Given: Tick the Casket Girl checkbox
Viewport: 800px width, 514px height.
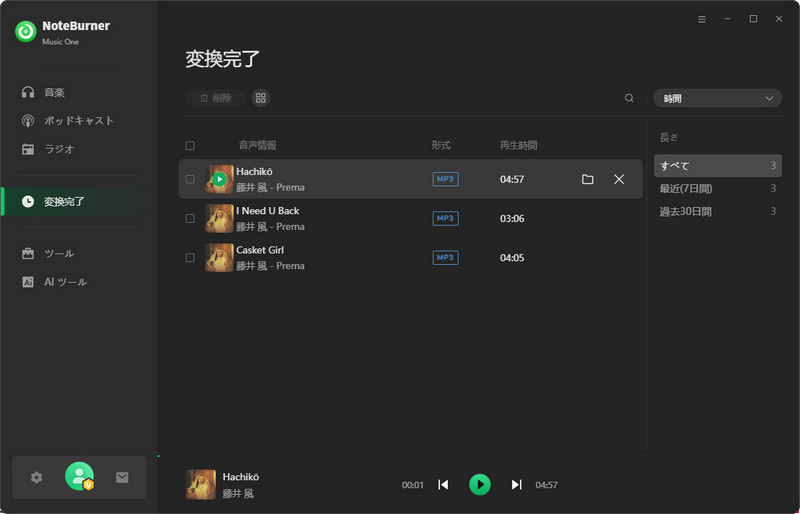Looking at the screenshot, I should click(x=190, y=257).
